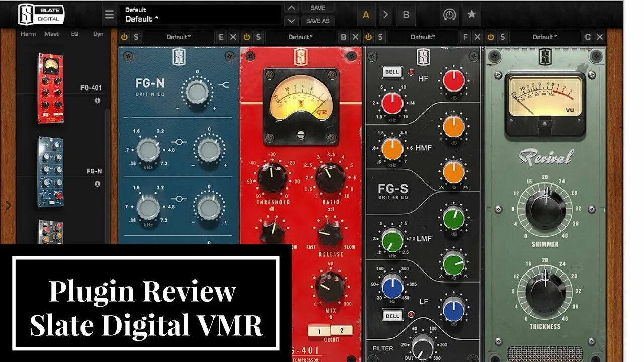The image size is (644, 362).
Task: Toggle power on the FG-N module
Action: coord(124,37)
